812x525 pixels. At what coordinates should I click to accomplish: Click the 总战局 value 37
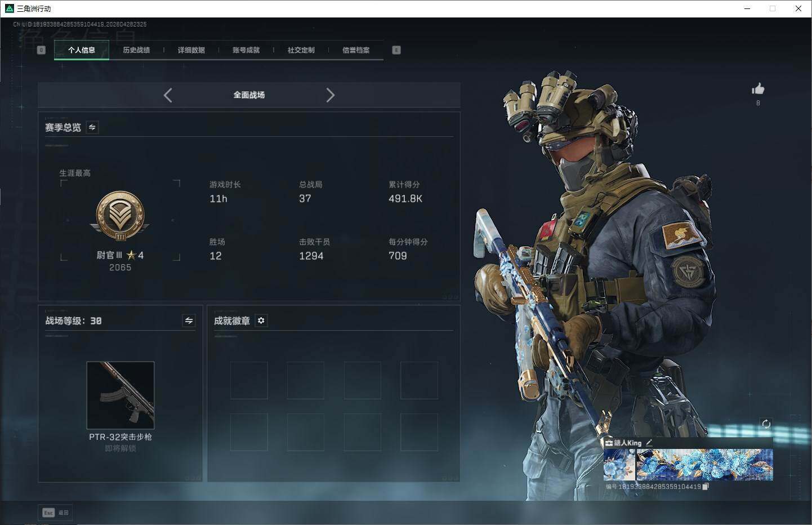click(305, 199)
